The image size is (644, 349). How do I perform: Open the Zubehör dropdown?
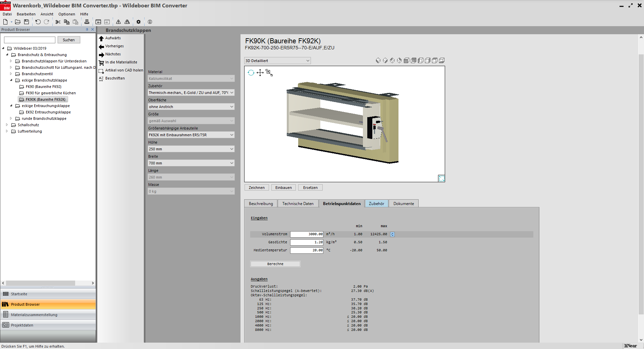pos(191,93)
